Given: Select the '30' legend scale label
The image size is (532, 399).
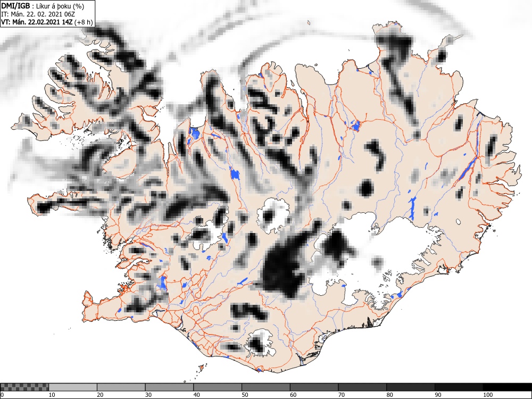Looking at the screenshot, I should (148, 395).
